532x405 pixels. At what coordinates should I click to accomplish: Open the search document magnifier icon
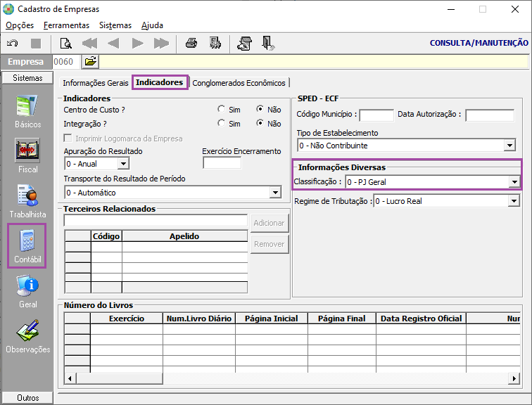(65, 44)
